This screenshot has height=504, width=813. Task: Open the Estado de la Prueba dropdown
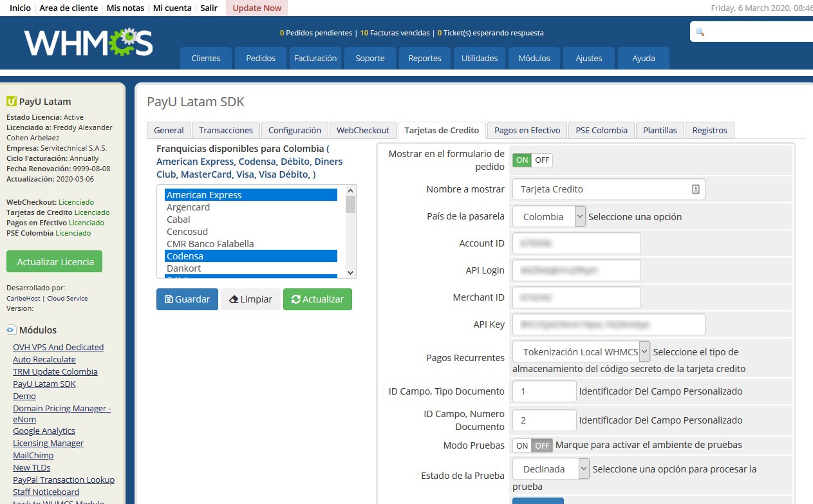(x=551, y=469)
